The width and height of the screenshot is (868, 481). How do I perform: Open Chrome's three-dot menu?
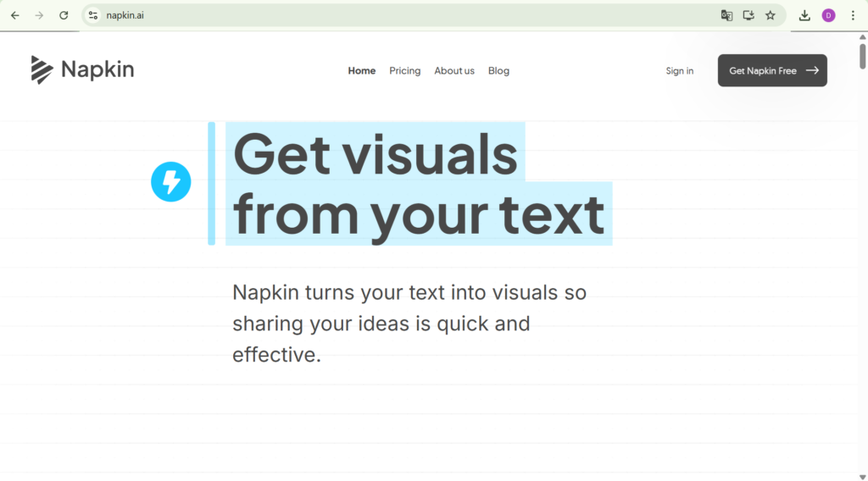pyautogui.click(x=853, y=15)
